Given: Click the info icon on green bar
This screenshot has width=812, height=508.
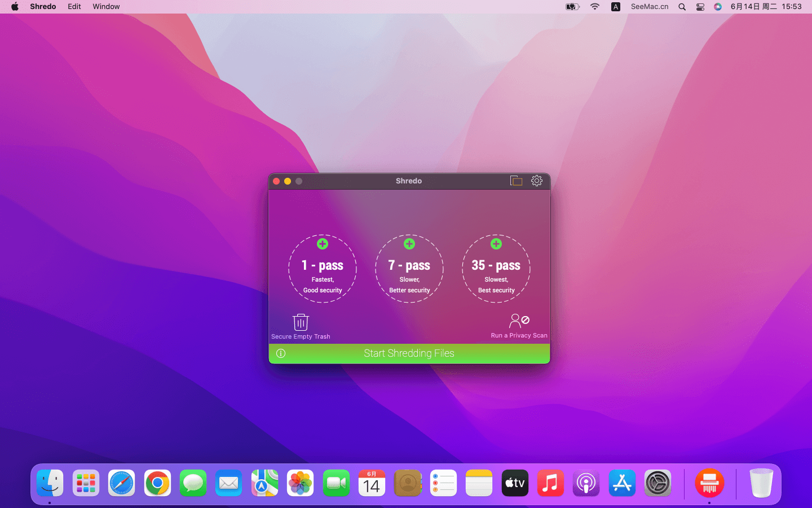Looking at the screenshot, I should (281, 353).
